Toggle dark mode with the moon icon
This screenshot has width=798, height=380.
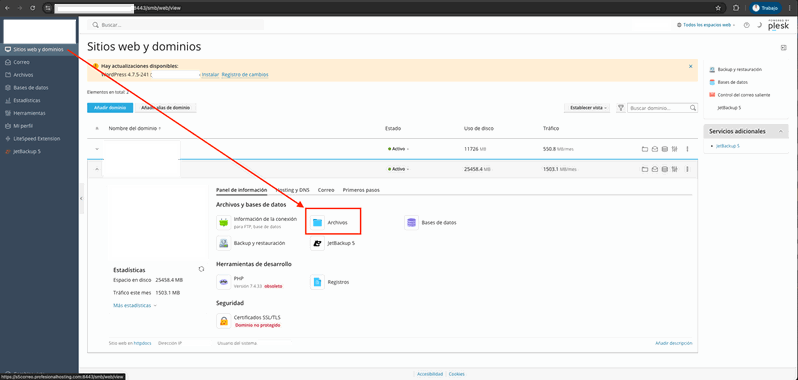click(x=758, y=25)
